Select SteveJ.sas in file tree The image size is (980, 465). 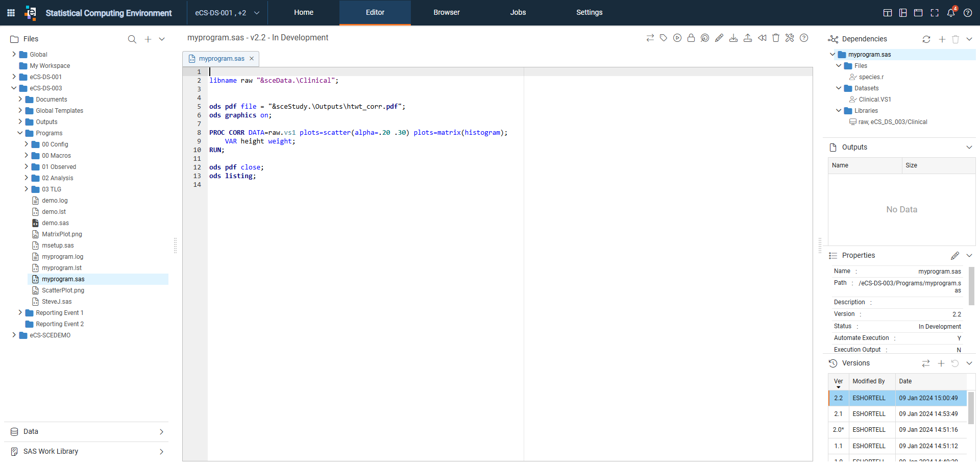(57, 302)
